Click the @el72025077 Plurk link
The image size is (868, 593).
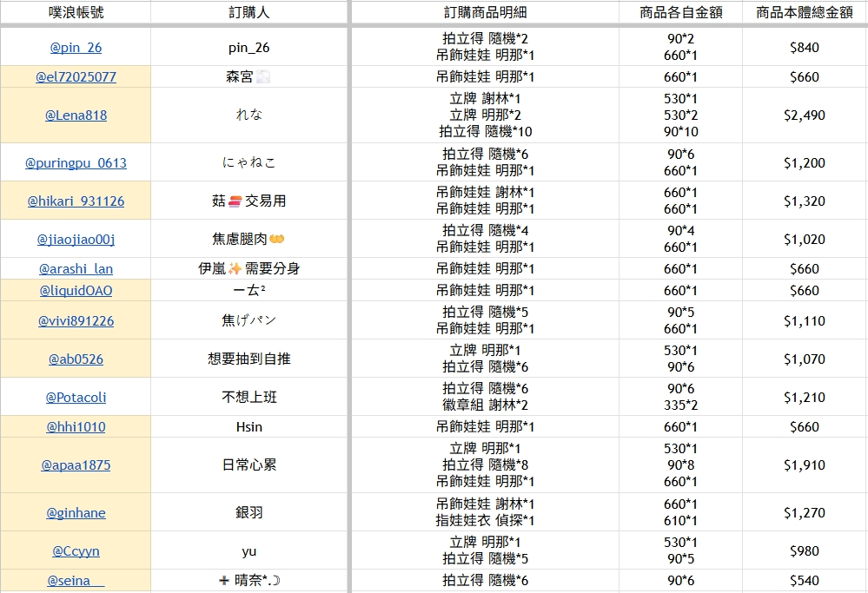coord(76,77)
